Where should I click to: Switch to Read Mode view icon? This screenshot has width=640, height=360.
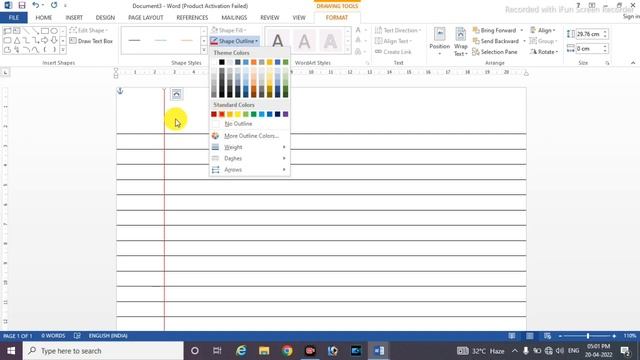point(511,336)
